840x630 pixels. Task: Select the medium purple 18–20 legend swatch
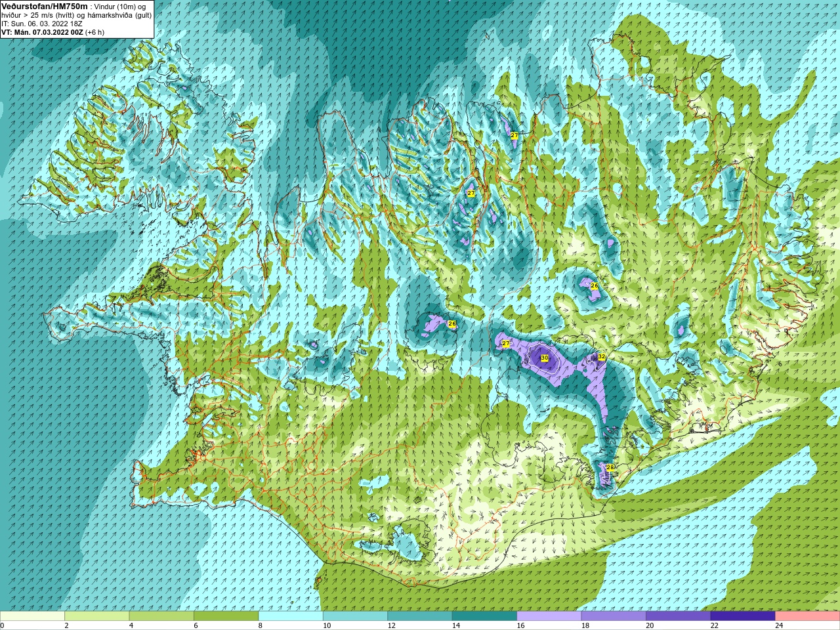click(614, 616)
